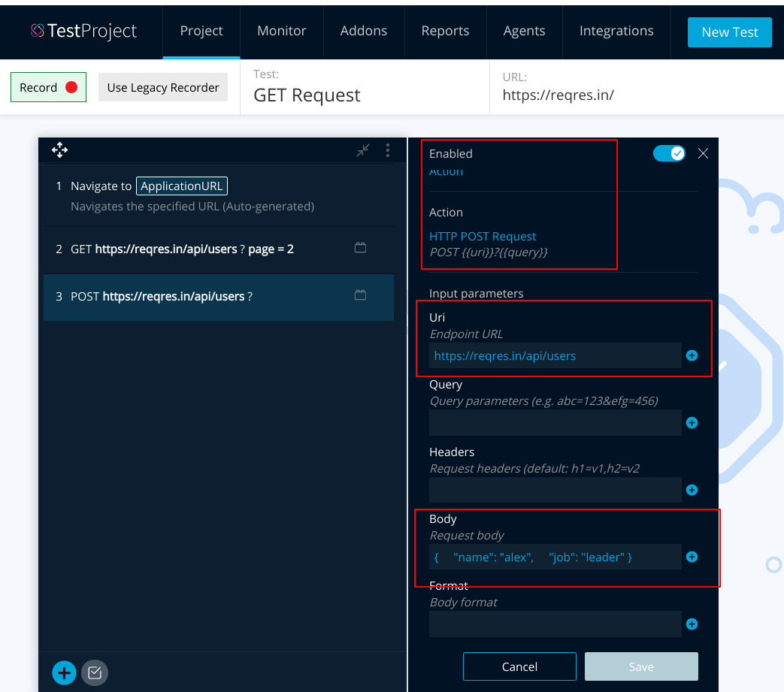Click the test name GET Request

tap(307, 95)
